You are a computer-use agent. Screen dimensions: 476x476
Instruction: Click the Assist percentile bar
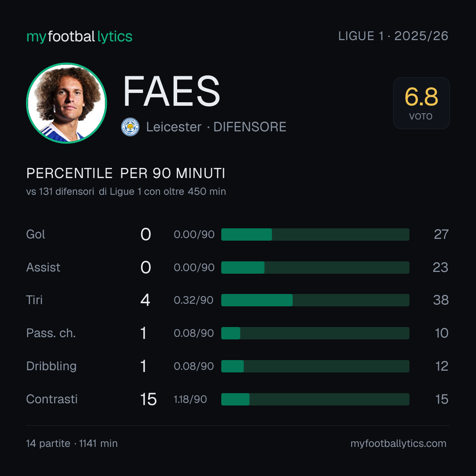click(x=315, y=268)
